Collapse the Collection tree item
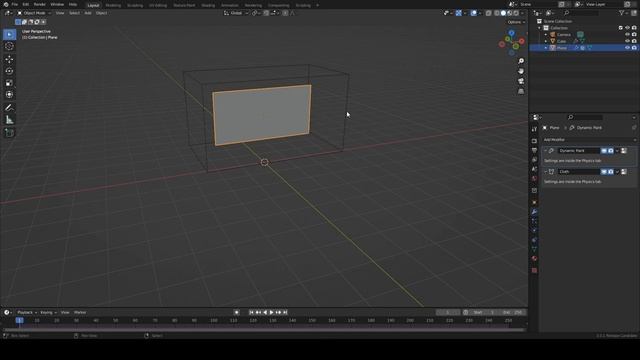 coord(539,28)
